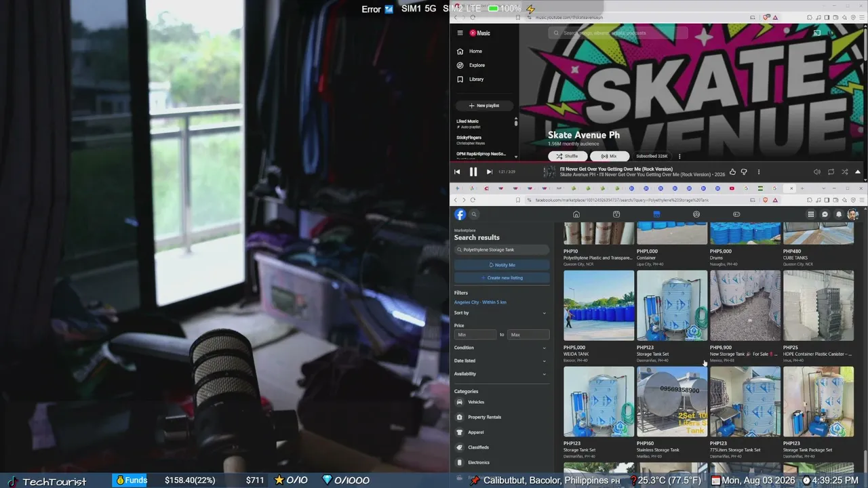Open the Facebook profile avatar menu
The width and height of the screenshot is (868, 488).
point(853,214)
